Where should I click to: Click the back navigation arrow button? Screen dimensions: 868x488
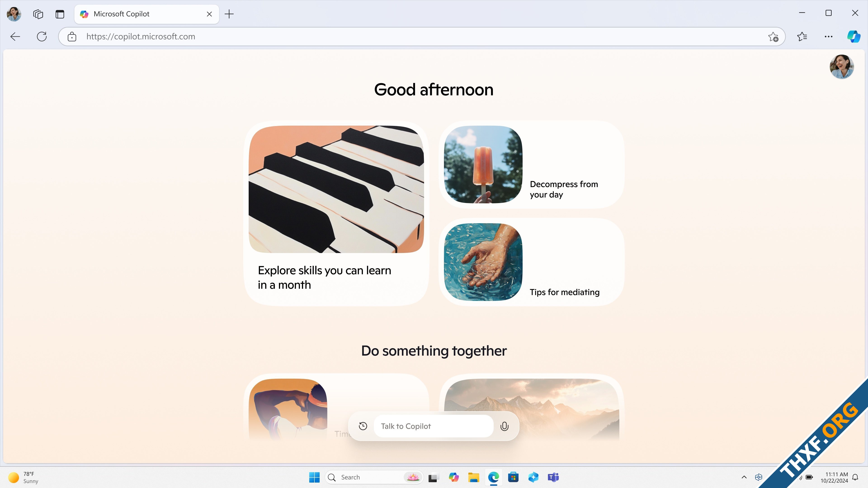(x=15, y=36)
